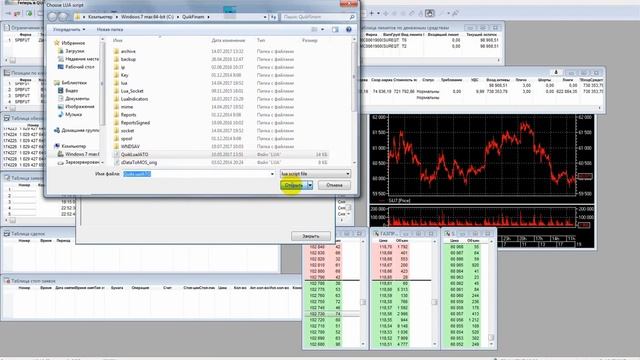Open Видео library in navigation pane

tap(71, 91)
